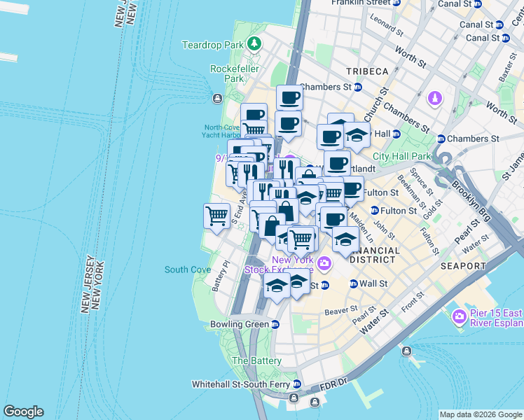Screen dimensions: 524x420
Task: Click right ferry icon near FDR Dr at island tip
Action: point(315,402)
